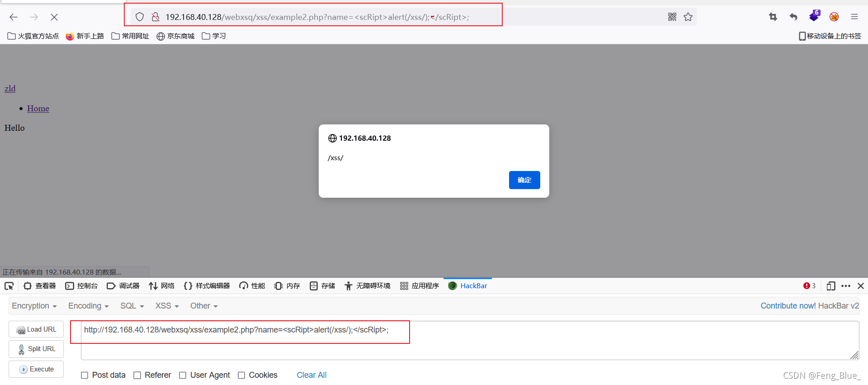The height and width of the screenshot is (385, 868).
Task: Switch to the 调试器 debugger tab
Action: (123, 286)
